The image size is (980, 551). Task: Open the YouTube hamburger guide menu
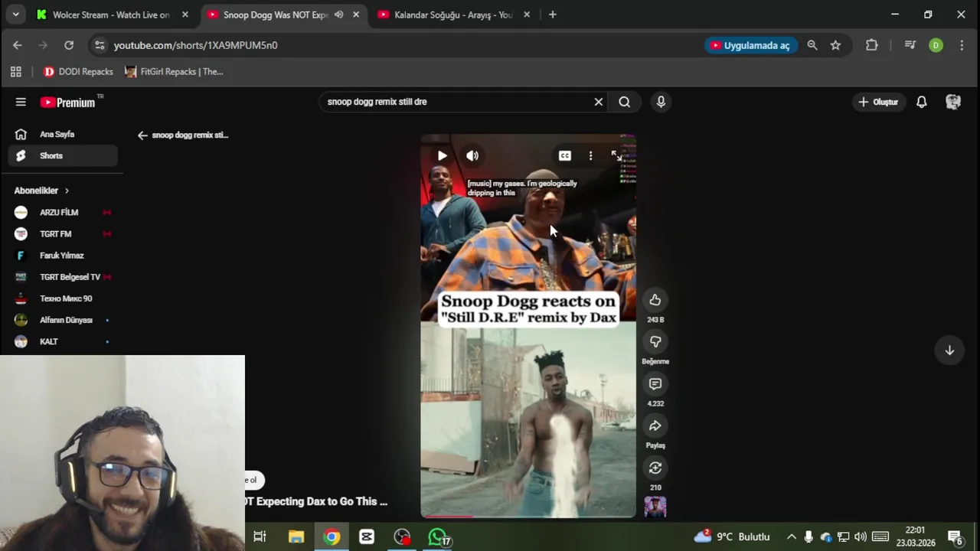tap(21, 102)
